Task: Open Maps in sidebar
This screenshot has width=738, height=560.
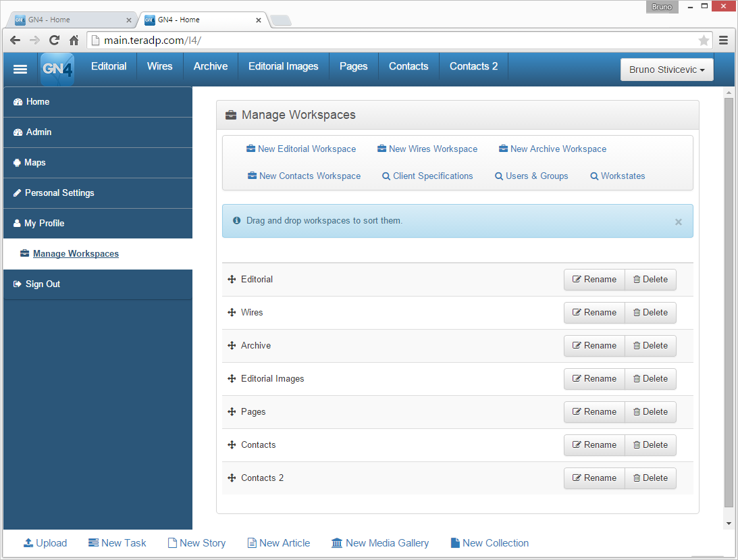Action: pos(98,163)
